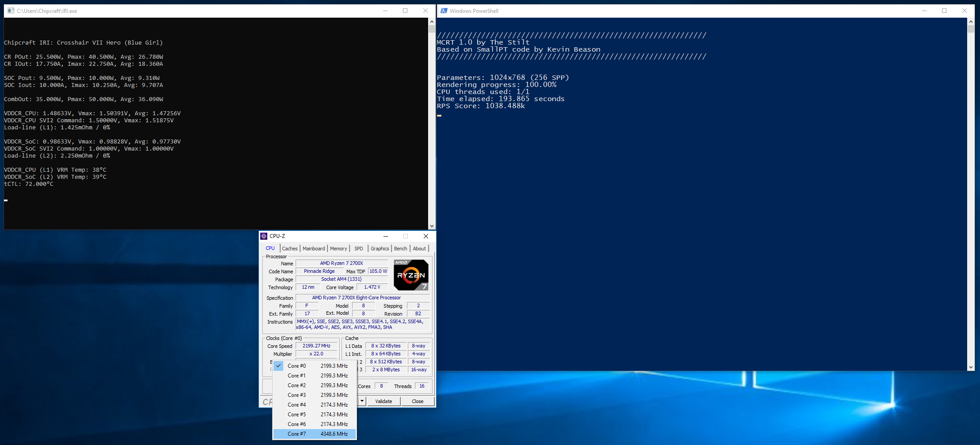
Task: Close CPU-Z using the title bar X
Action: point(426,236)
